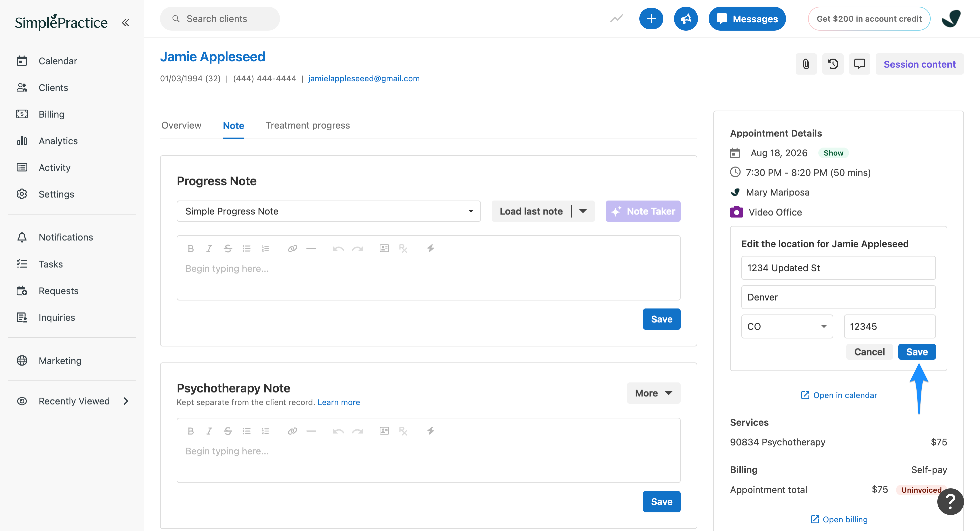Open the Psychotherapy Note More menu
This screenshot has width=980, height=531.
point(653,393)
